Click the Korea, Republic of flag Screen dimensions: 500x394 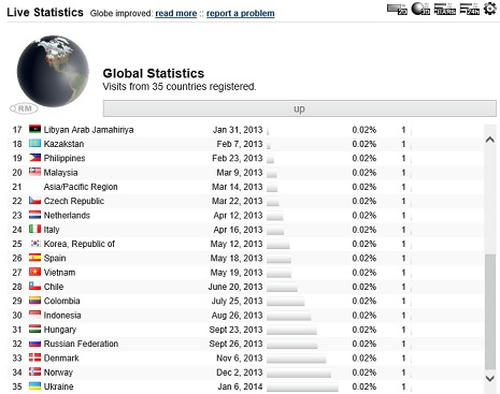pos(35,243)
